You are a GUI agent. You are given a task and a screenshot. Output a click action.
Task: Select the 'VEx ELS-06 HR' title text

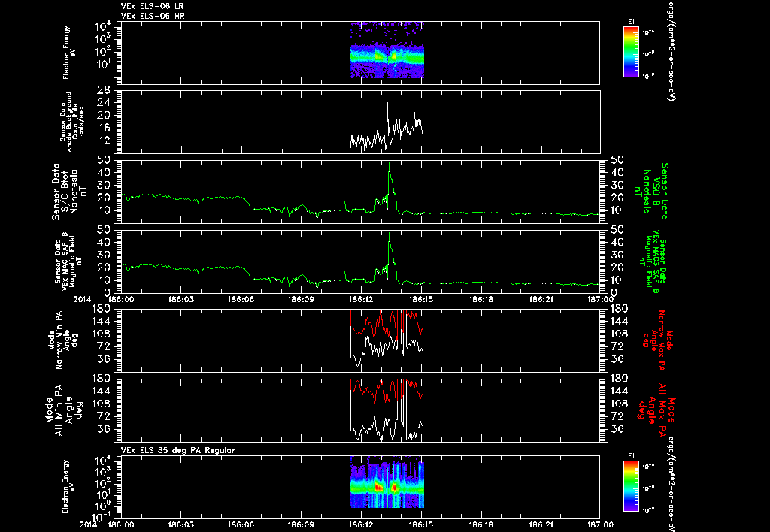tap(153, 17)
